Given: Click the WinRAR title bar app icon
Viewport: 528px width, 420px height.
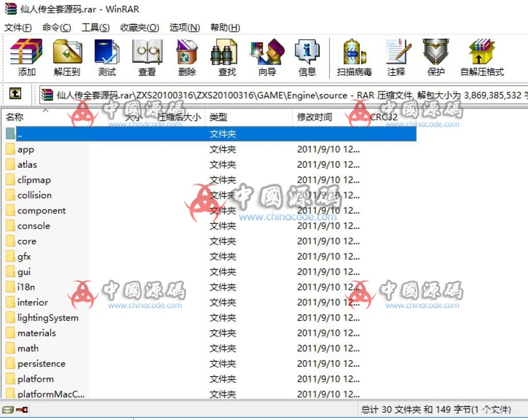Looking at the screenshot, I should [10, 9].
